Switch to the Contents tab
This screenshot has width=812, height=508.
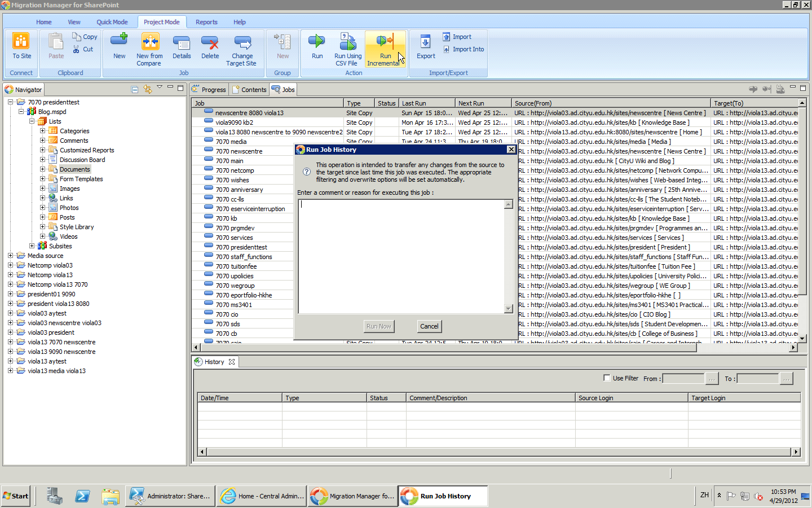coord(249,89)
